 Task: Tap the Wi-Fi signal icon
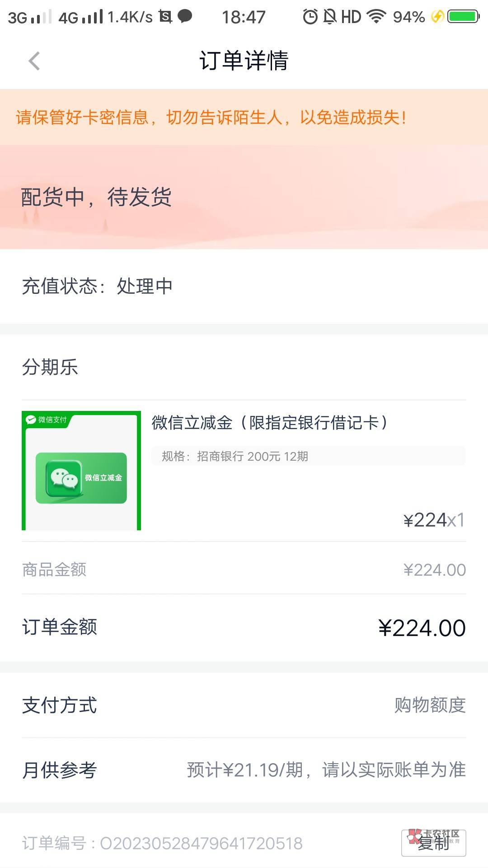[376, 17]
